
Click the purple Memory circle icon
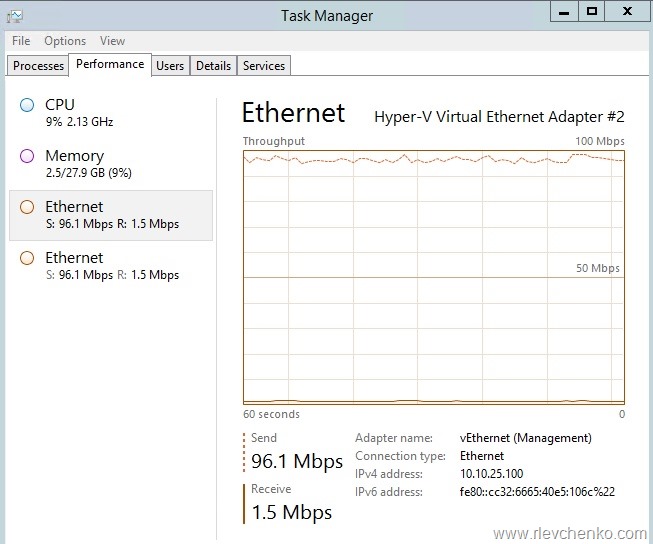27,156
